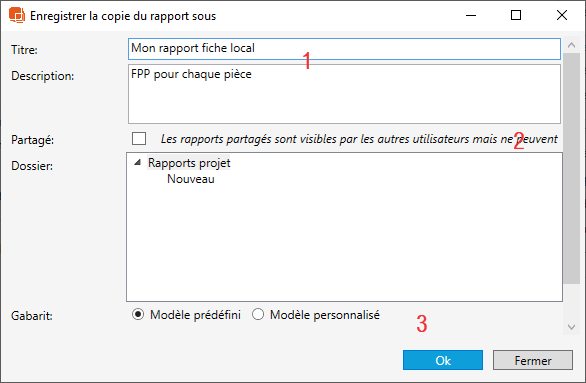
Task: Focus the Titre text field
Action: click(344, 49)
